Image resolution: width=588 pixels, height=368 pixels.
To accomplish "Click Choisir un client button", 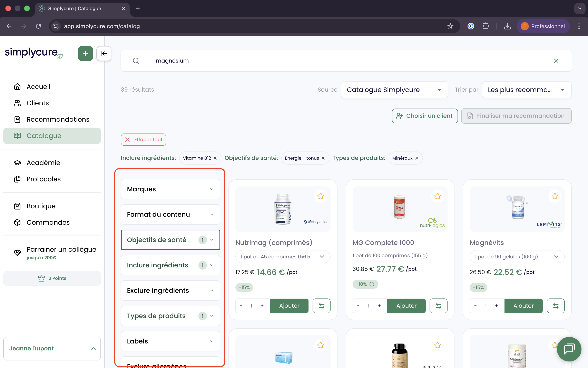I will click(424, 116).
